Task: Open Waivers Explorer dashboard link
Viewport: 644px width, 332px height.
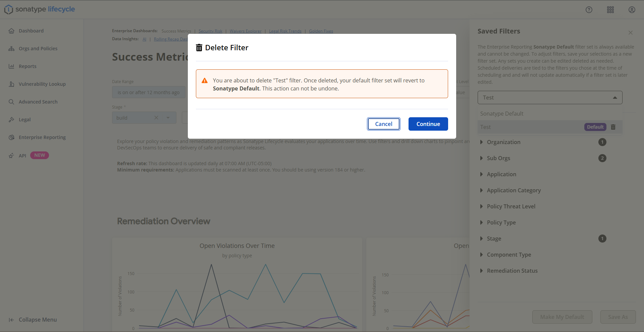Action: point(246,31)
